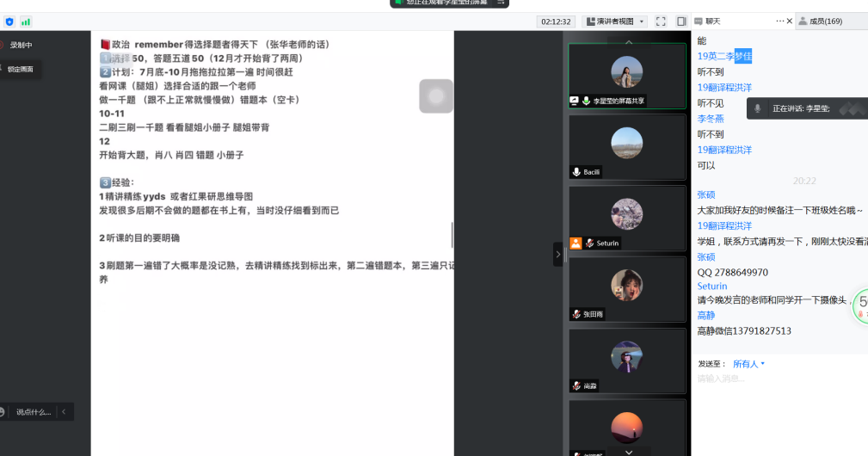The width and height of the screenshot is (868, 456).
Task: Click the screen share icon on 李星莹 tile
Action: point(574,101)
